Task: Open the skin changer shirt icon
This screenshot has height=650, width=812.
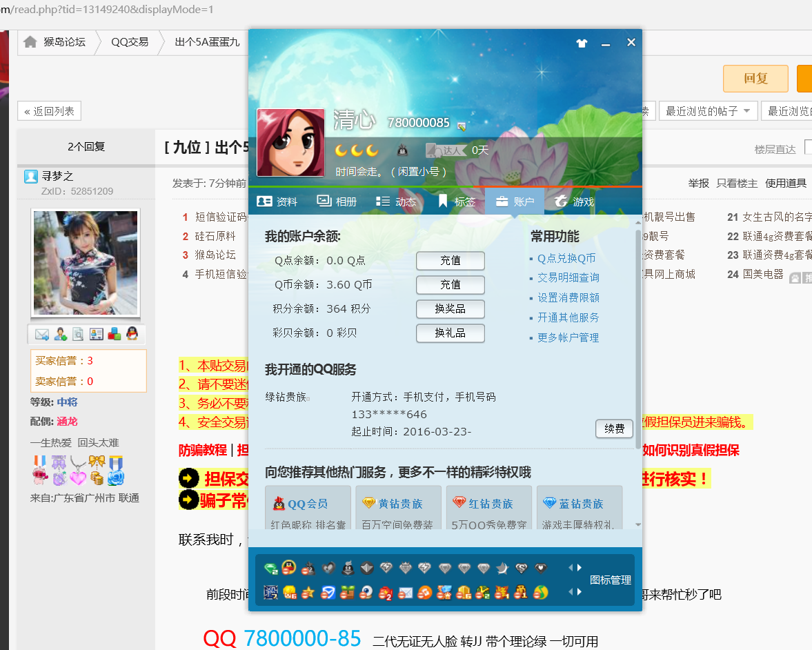Action: click(582, 43)
